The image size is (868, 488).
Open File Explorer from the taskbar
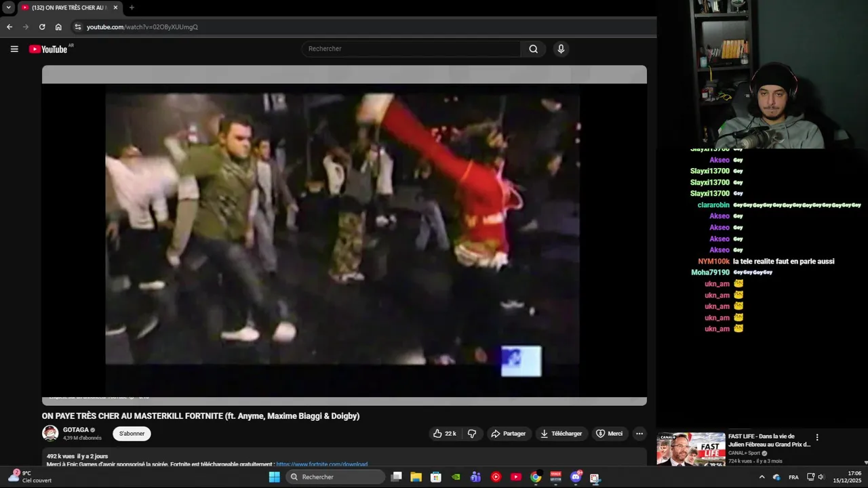coord(416,477)
